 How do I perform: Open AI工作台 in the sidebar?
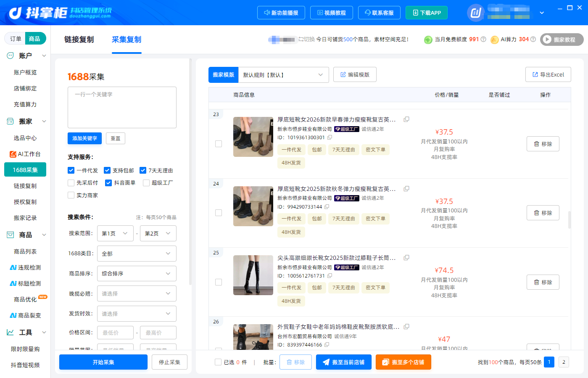(25, 154)
